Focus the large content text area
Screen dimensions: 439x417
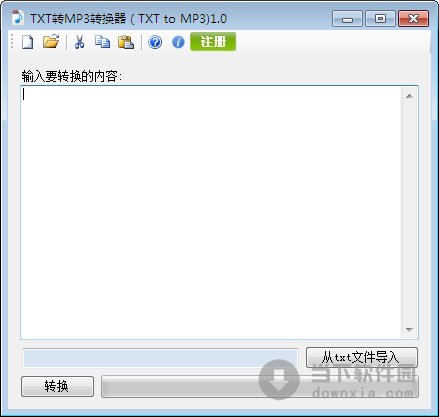tap(211, 213)
